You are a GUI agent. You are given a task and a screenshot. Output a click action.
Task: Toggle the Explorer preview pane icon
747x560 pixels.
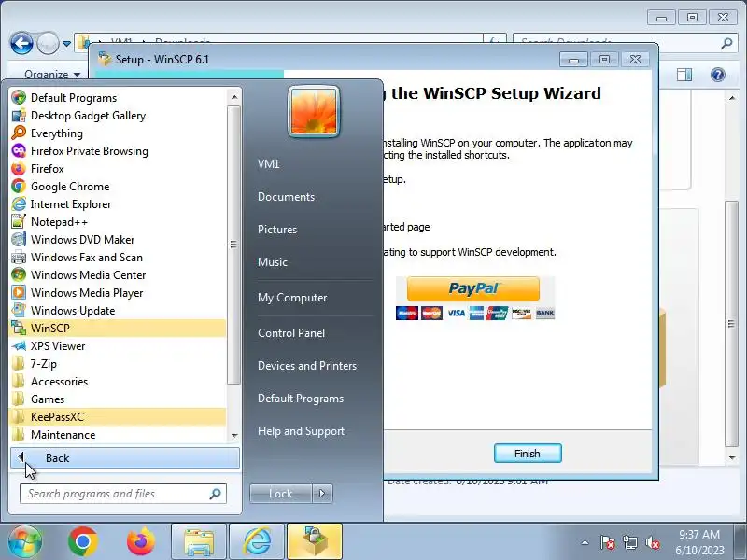(684, 75)
